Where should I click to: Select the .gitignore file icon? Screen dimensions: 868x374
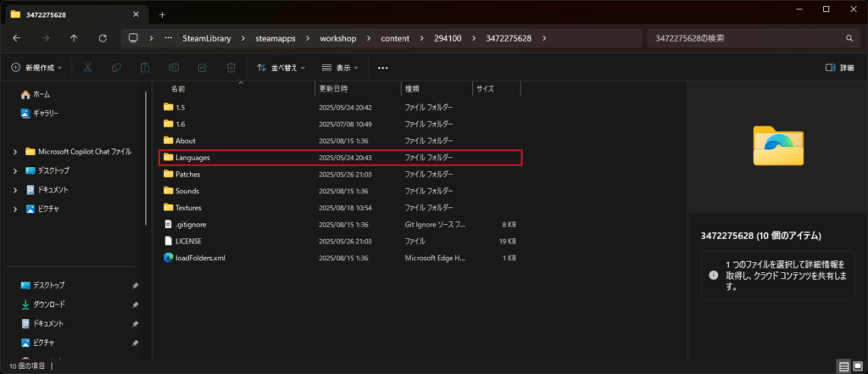169,225
